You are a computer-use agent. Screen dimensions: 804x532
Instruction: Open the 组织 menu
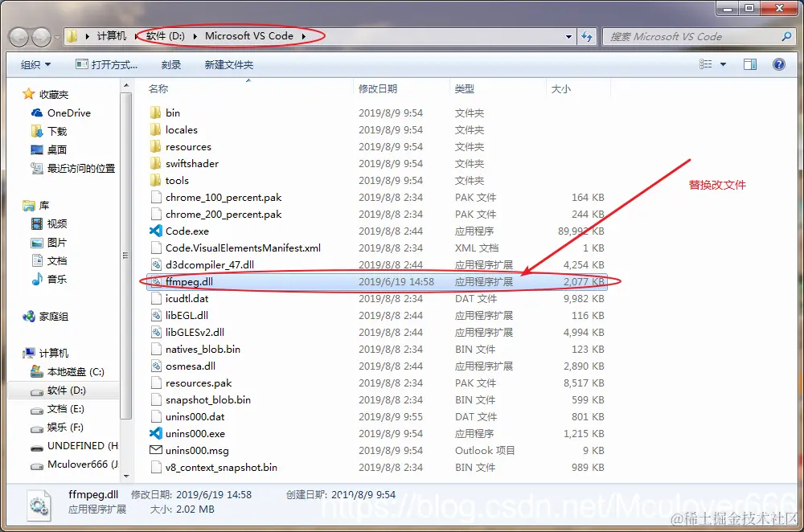click(x=35, y=64)
